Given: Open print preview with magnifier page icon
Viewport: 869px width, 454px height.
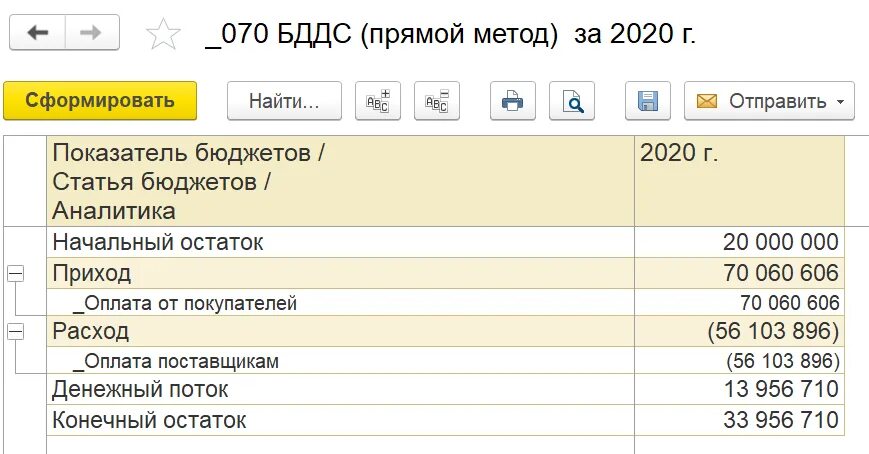Looking at the screenshot, I should click(x=572, y=101).
